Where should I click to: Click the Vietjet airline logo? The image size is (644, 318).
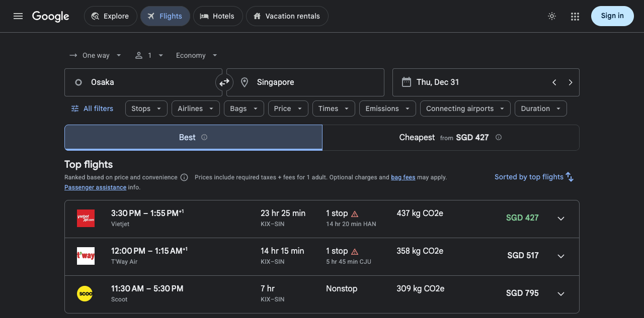[x=86, y=219]
